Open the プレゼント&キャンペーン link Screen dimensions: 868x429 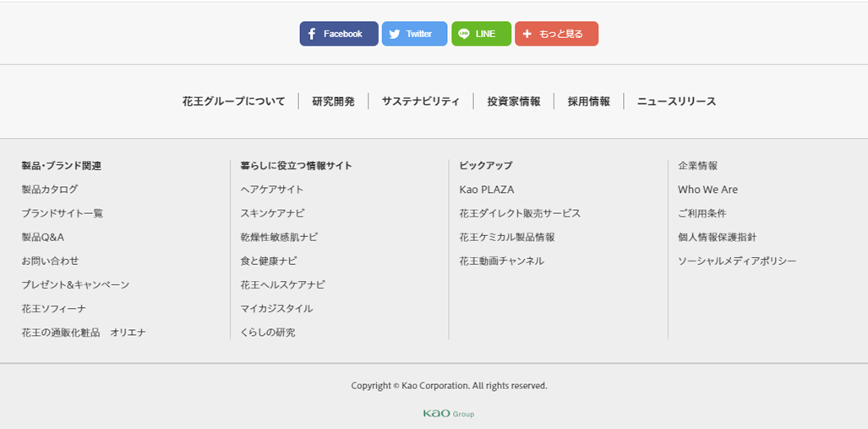(75, 285)
